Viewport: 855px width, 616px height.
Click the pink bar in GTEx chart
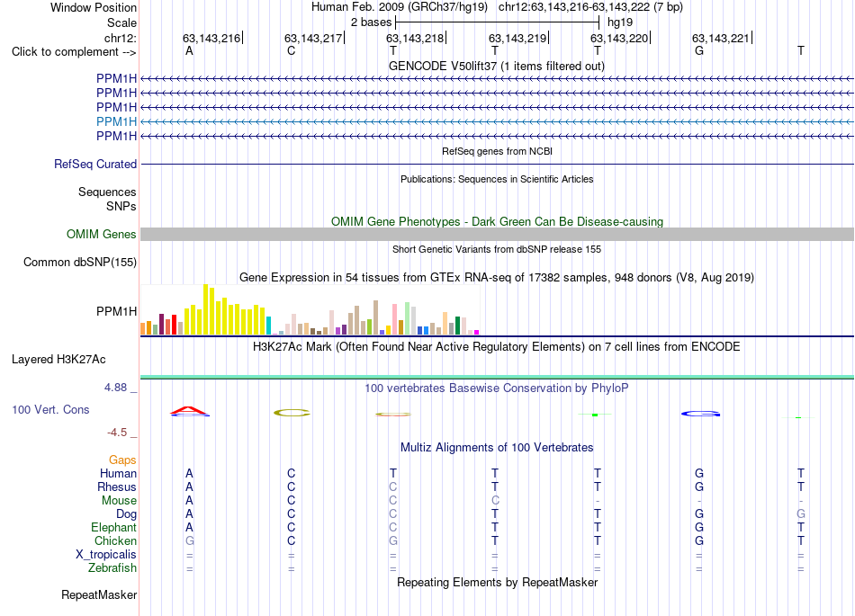[395, 319]
